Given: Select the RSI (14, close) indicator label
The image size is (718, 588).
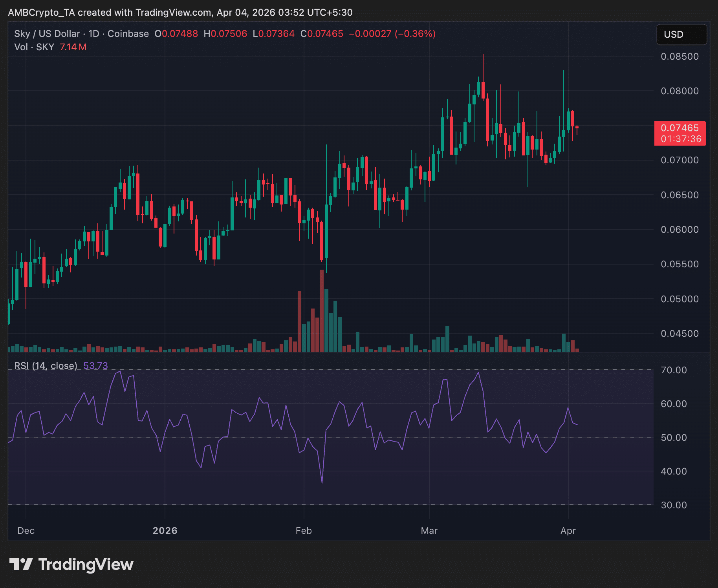Looking at the screenshot, I should (x=46, y=366).
